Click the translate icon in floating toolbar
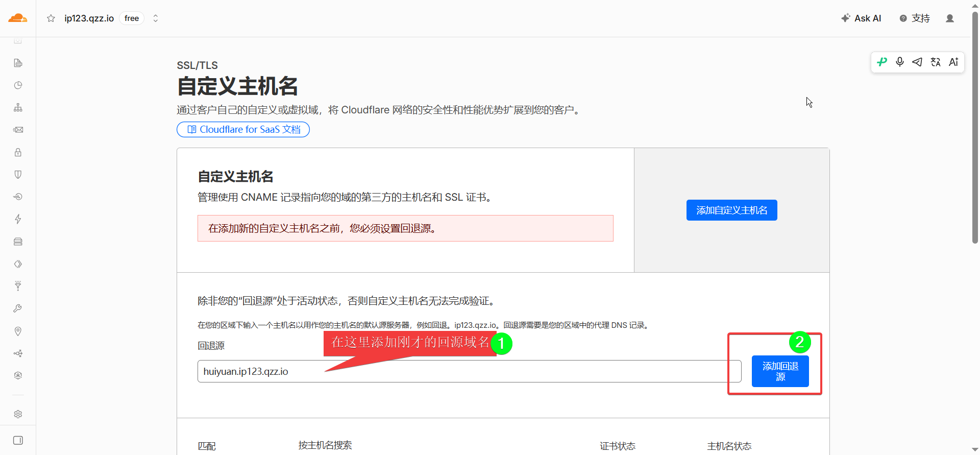The image size is (980, 455). [936, 62]
